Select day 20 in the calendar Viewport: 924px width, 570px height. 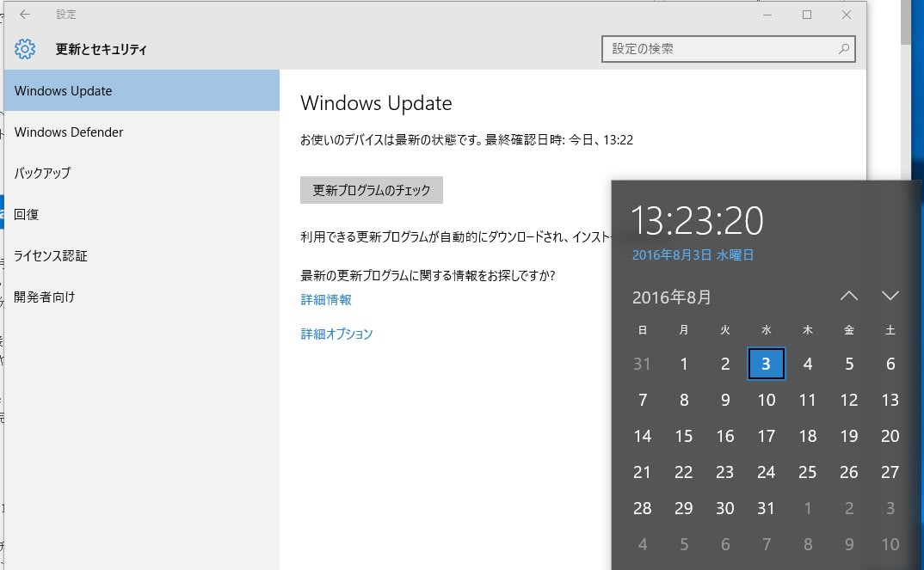(890, 437)
